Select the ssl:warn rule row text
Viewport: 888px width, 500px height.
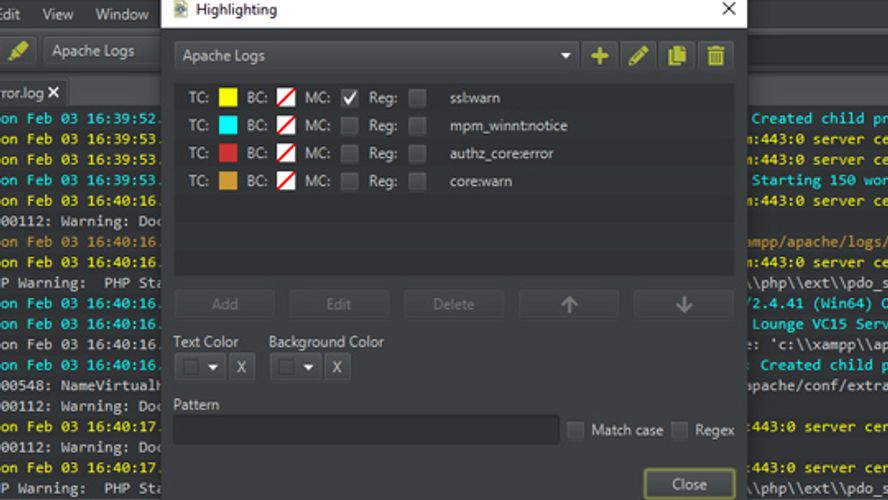[475, 98]
